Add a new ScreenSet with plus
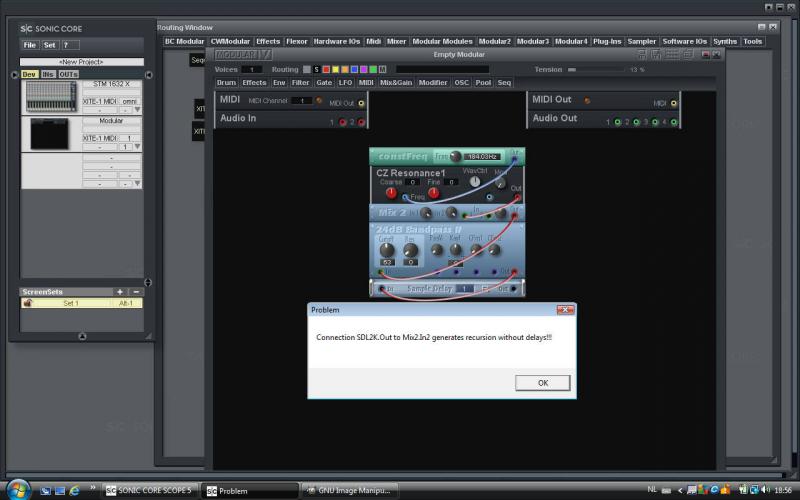Image resolution: width=800 pixels, height=500 pixels. click(120, 292)
